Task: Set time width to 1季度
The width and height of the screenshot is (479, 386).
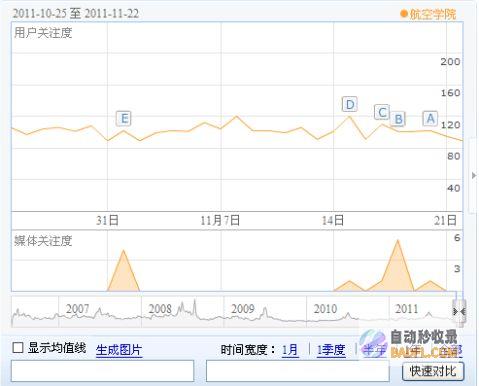Action: (331, 350)
